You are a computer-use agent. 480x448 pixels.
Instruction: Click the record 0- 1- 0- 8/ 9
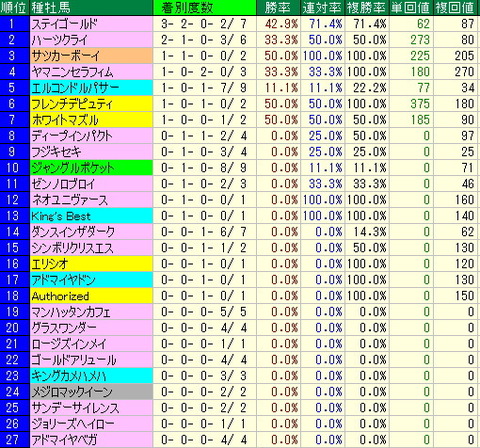click(x=204, y=168)
